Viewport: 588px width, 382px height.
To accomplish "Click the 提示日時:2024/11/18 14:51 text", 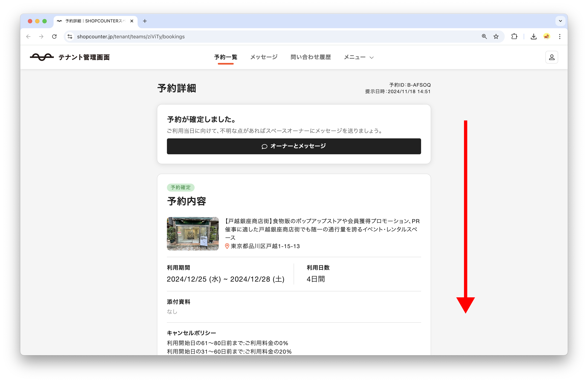I will tap(398, 92).
